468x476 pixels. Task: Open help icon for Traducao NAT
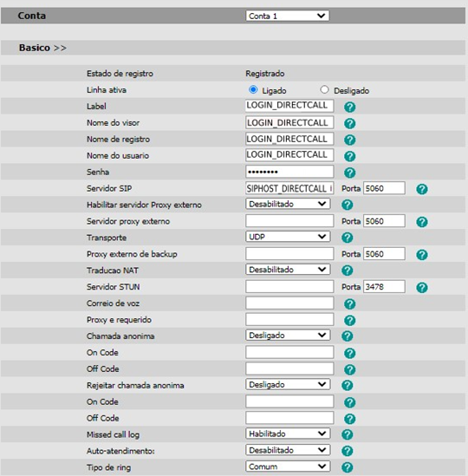point(348,271)
